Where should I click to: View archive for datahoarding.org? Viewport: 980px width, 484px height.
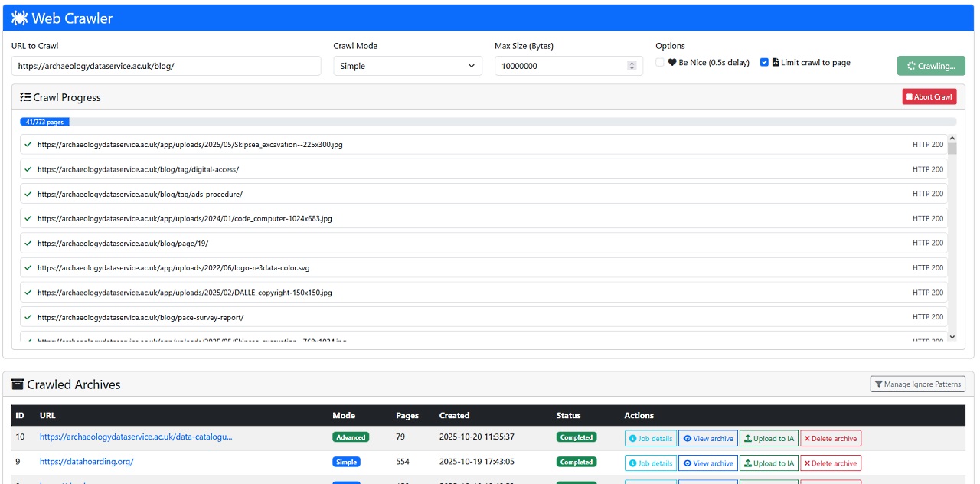[x=707, y=463]
